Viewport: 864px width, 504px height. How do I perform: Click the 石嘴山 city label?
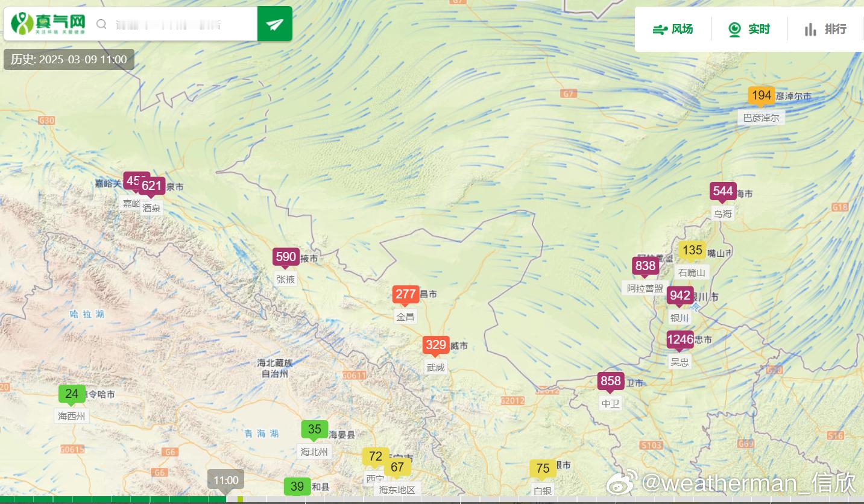(692, 272)
